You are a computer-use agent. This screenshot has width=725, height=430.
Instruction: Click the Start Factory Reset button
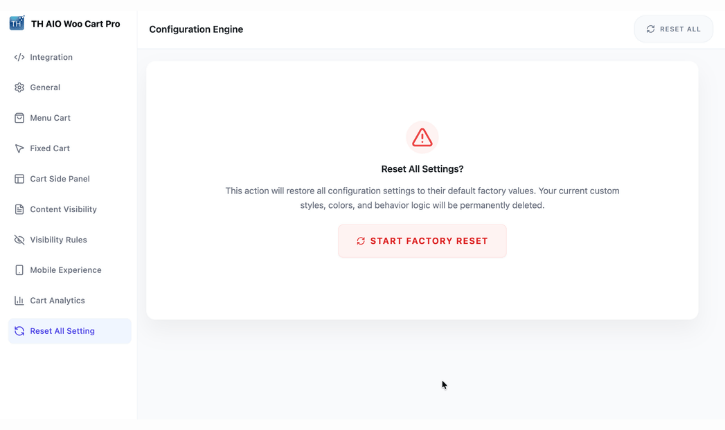pos(422,241)
